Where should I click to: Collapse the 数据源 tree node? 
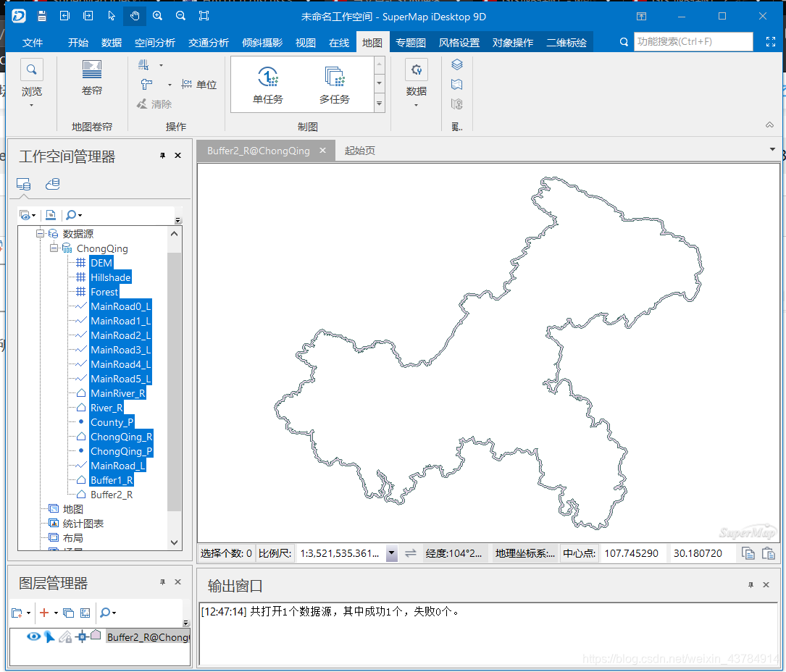(x=40, y=233)
